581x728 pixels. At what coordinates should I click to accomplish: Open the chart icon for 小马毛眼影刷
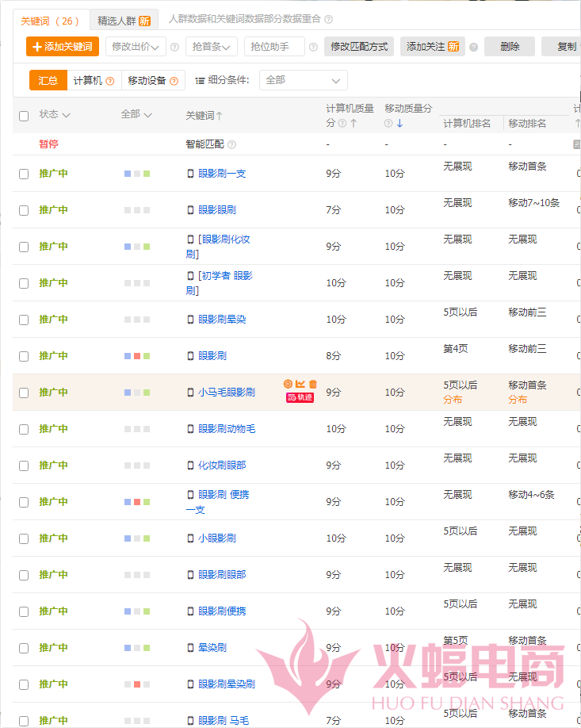300,384
